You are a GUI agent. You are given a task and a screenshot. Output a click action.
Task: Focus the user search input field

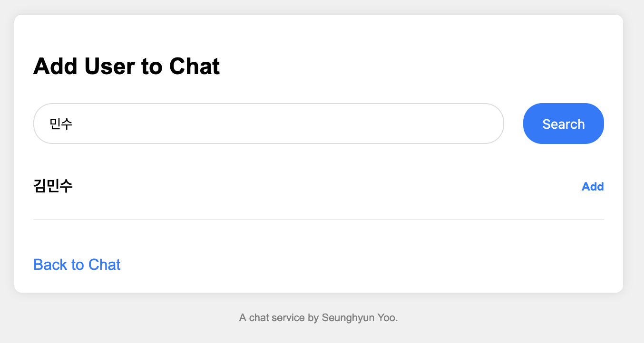pos(268,124)
